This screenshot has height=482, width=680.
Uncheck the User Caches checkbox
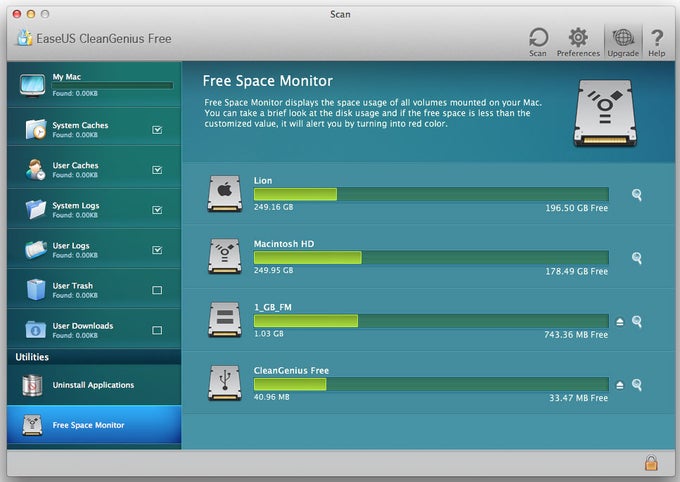(x=157, y=170)
